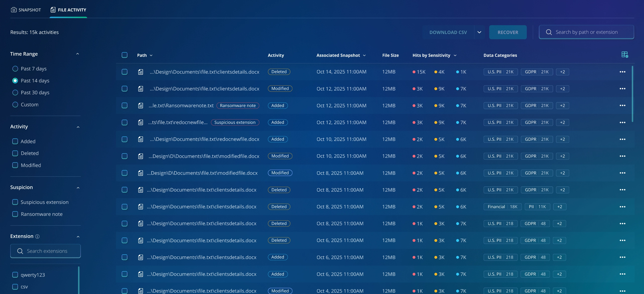Image resolution: width=644 pixels, height=294 pixels.
Task: Click the Download CSV button
Action: tap(448, 32)
